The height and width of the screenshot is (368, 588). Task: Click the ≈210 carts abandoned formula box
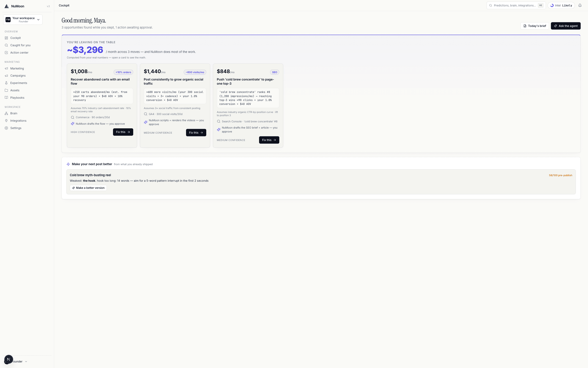coord(102,96)
